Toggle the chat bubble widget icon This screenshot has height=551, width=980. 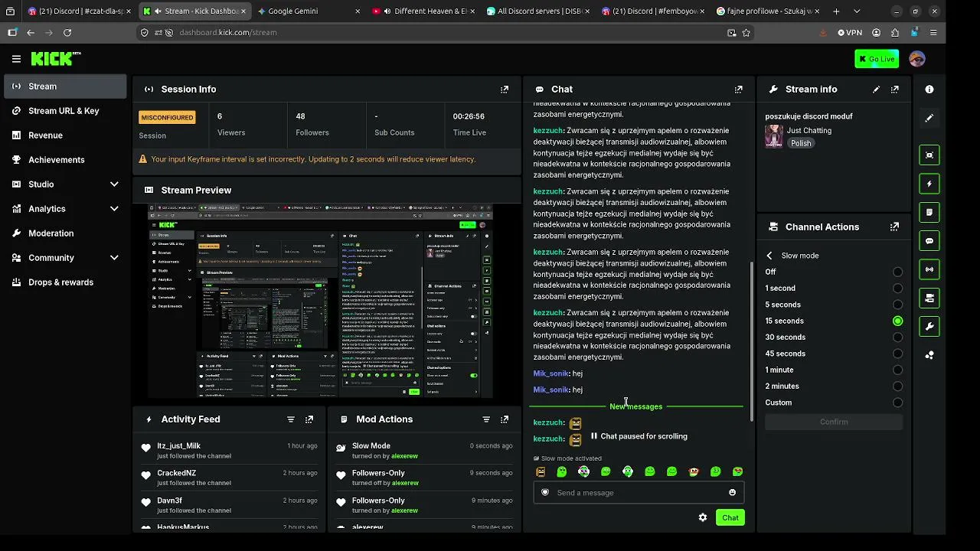coord(929,241)
